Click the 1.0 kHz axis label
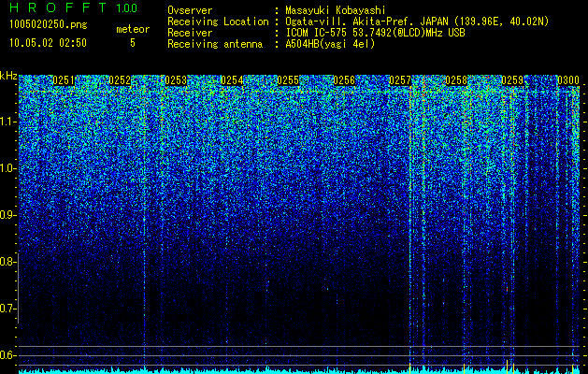The image size is (588, 374). [x=7, y=168]
